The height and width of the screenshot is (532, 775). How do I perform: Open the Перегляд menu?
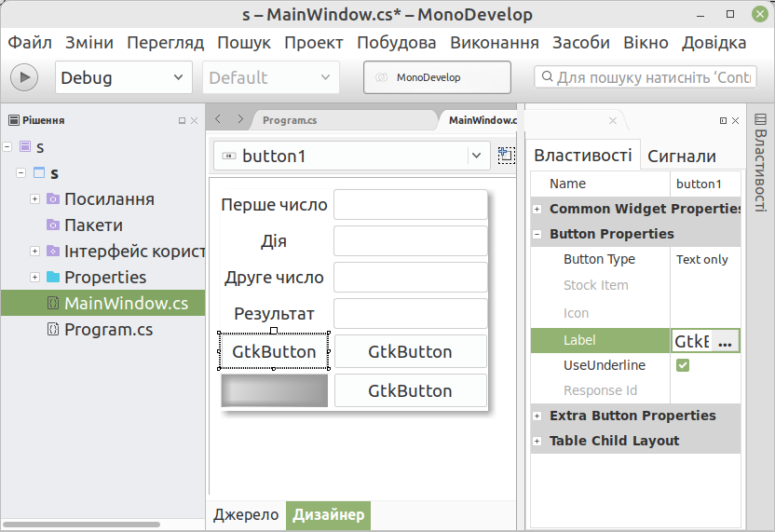pos(166,43)
